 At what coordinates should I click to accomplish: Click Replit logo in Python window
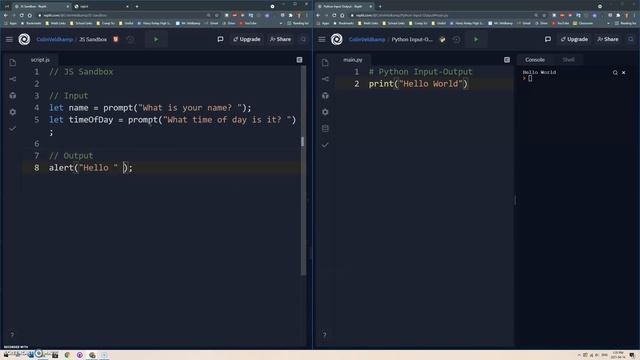(x=337, y=39)
